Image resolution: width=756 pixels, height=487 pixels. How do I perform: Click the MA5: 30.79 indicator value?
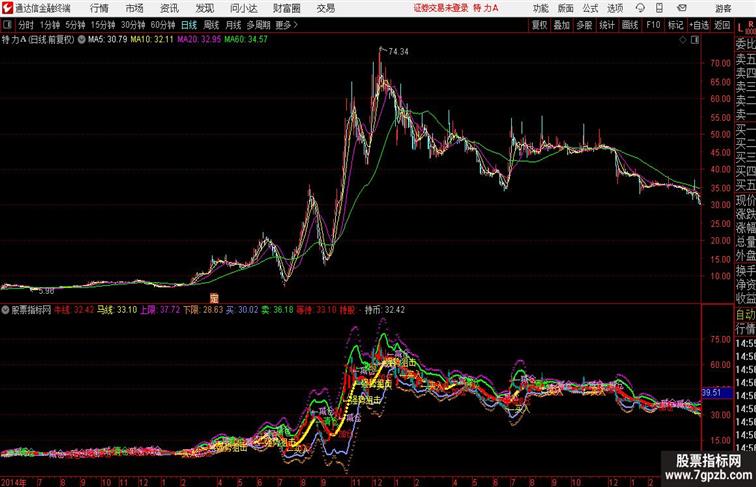(x=108, y=40)
